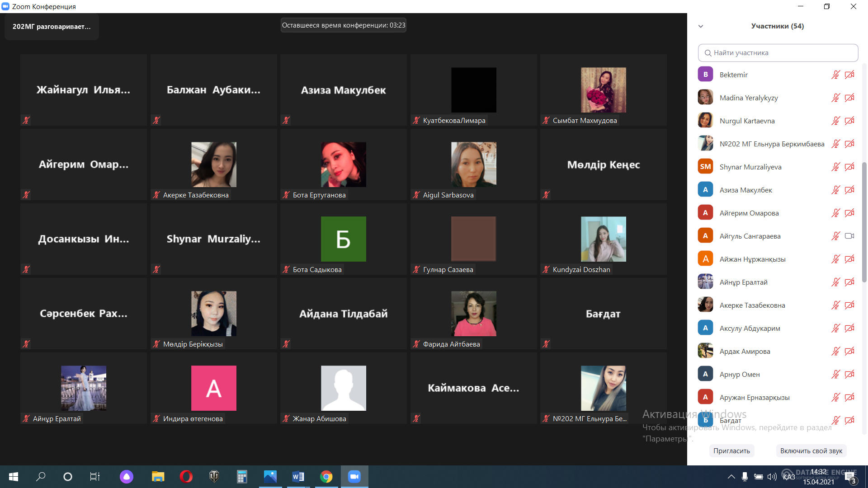
Task: Click Айгуль Санграева's camera icon
Action: [x=849, y=236]
